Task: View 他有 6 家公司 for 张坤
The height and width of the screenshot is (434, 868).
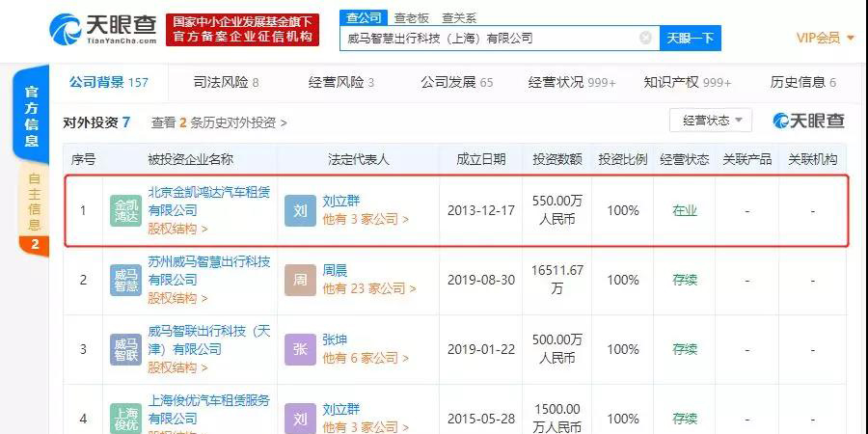Action: pos(366,358)
